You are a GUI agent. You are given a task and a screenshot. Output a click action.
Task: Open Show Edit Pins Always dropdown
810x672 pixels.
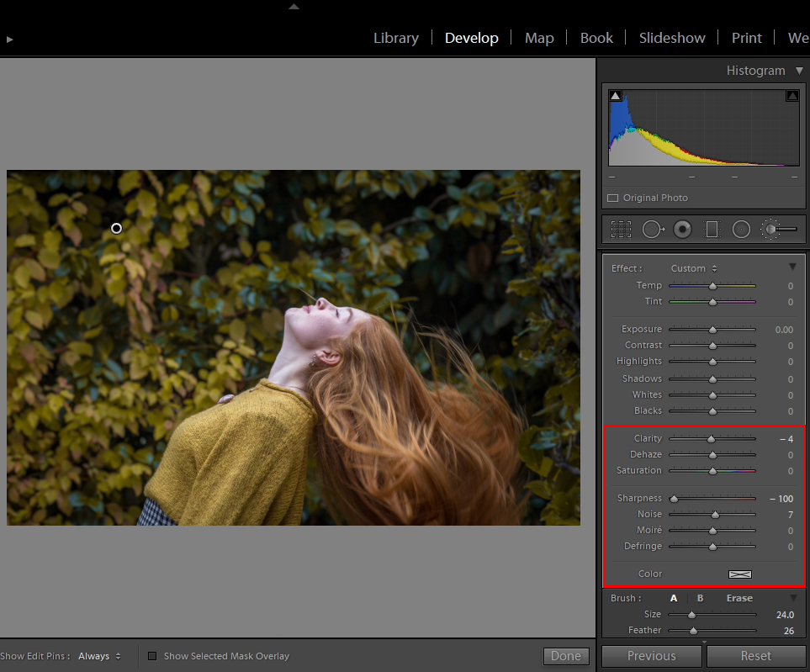pos(100,656)
